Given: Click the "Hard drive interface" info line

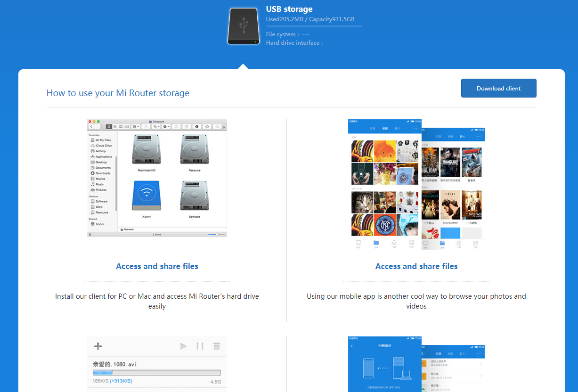Looking at the screenshot, I should click(x=300, y=43).
